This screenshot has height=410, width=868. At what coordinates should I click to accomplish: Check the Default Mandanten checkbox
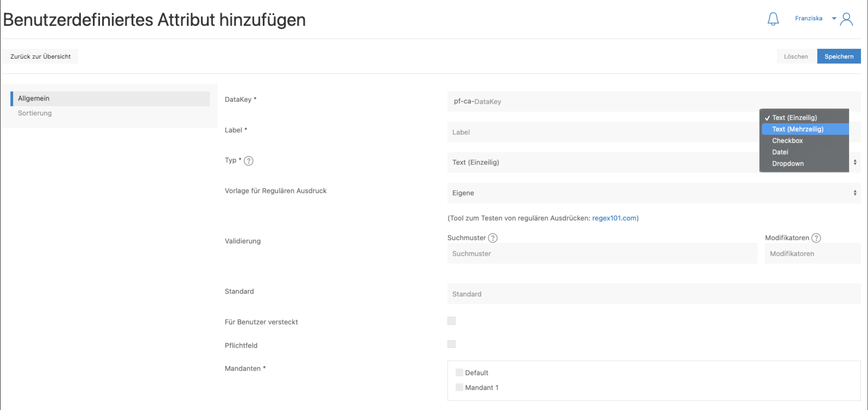coord(459,372)
